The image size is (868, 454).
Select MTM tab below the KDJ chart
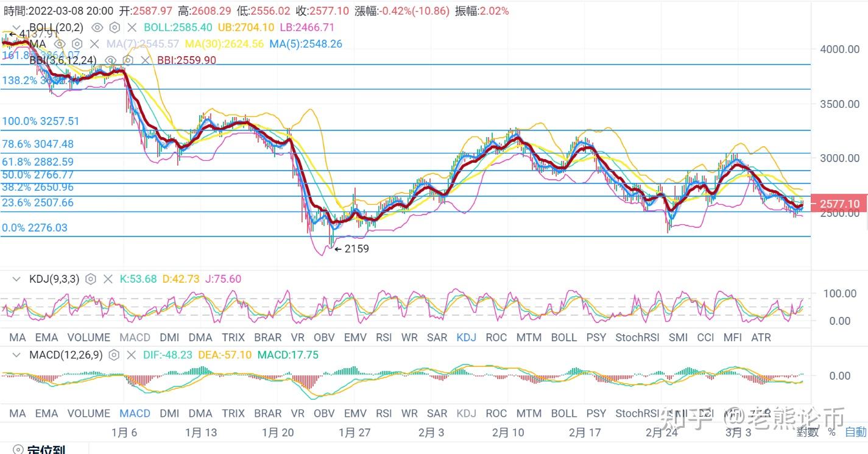click(x=529, y=337)
